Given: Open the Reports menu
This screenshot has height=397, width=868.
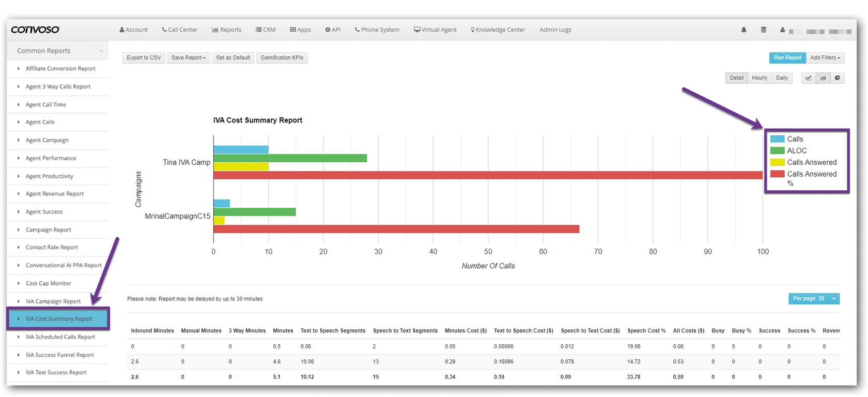Looking at the screenshot, I should click(226, 30).
